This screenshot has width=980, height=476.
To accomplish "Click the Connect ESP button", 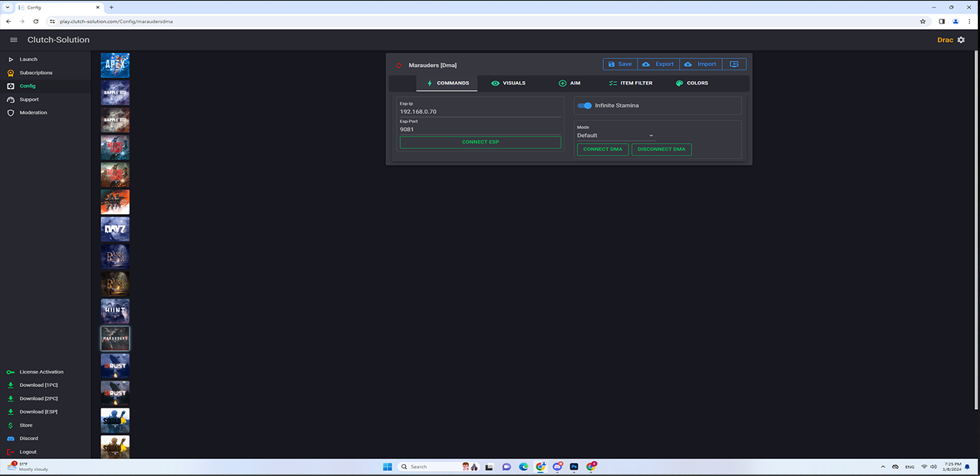I will pos(480,142).
